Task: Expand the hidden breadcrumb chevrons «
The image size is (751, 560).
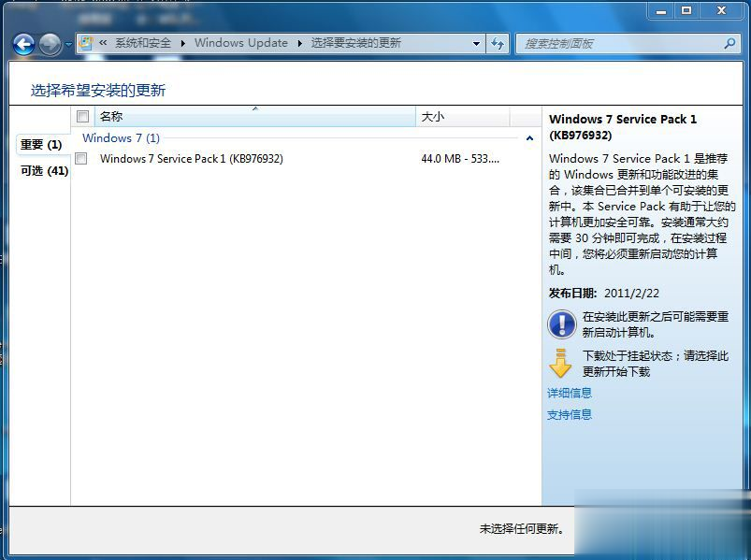Action: (x=103, y=43)
